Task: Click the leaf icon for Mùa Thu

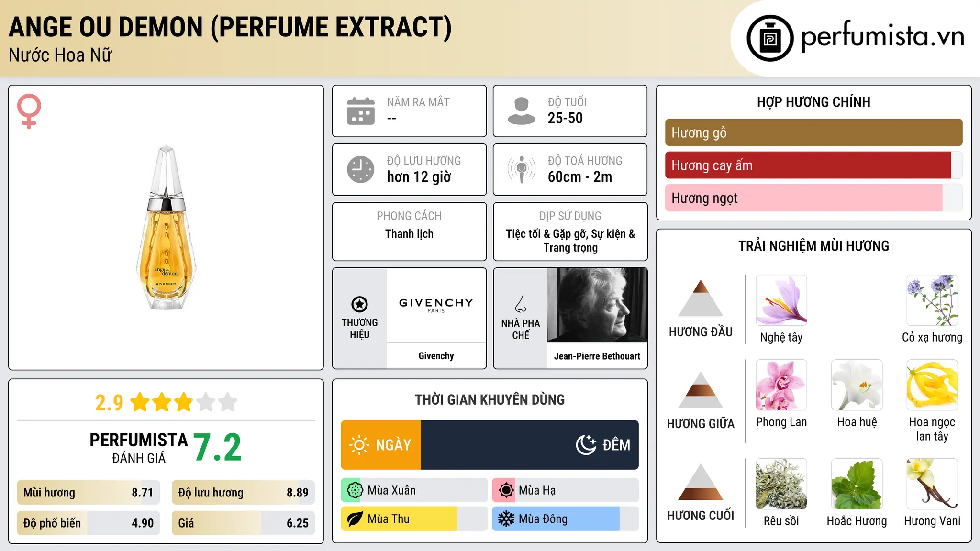Action: click(x=355, y=519)
